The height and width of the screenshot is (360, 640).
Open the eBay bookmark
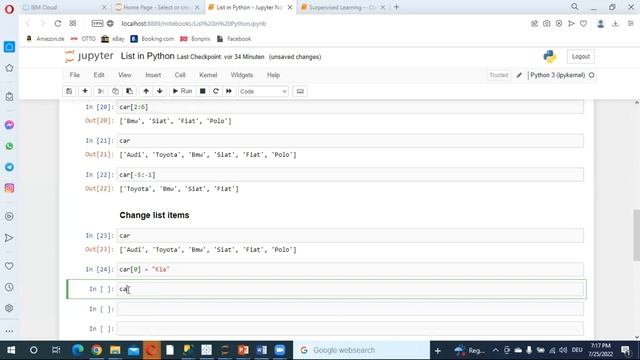tap(113, 39)
